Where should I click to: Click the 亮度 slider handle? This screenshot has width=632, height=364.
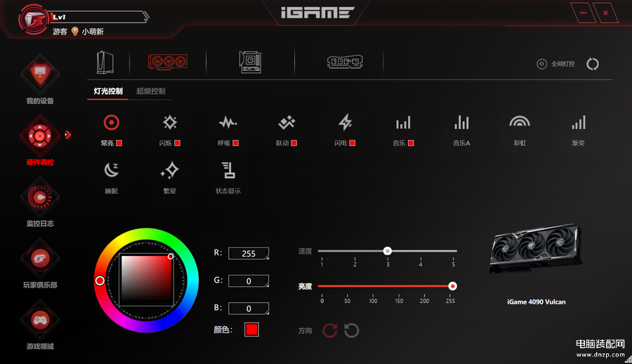click(452, 286)
